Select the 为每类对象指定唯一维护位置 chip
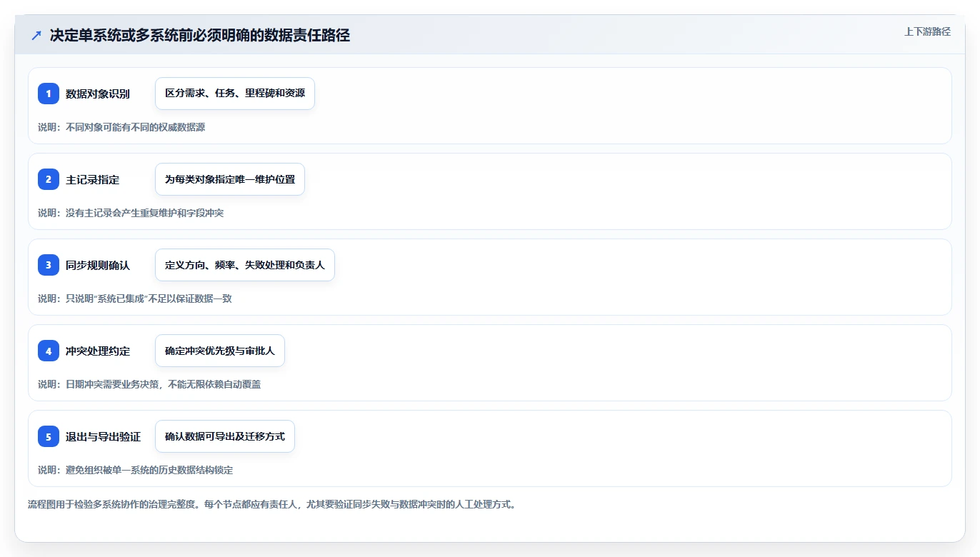This screenshot has height=557, width=980. 230,179
